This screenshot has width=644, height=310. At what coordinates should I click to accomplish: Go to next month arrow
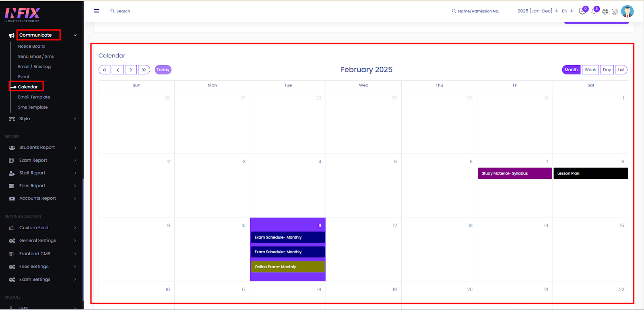pyautogui.click(x=131, y=70)
